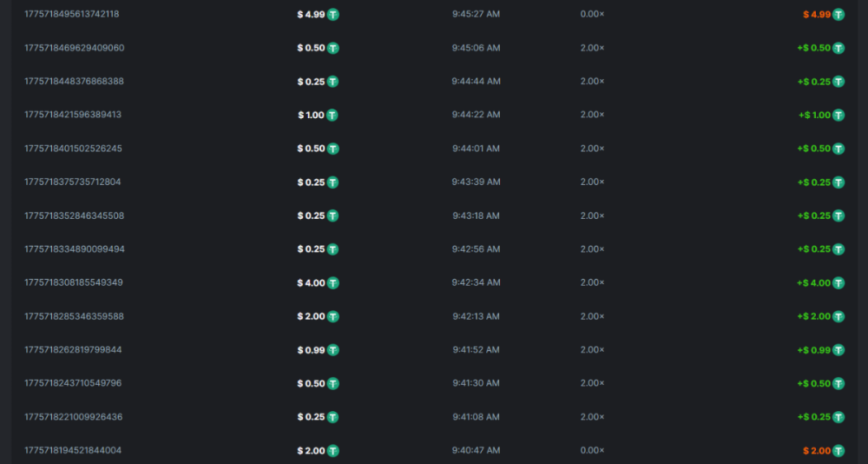This screenshot has width=868, height=464.
Task: Click the 9:43:39 AM timestamp
Action: click(476, 182)
